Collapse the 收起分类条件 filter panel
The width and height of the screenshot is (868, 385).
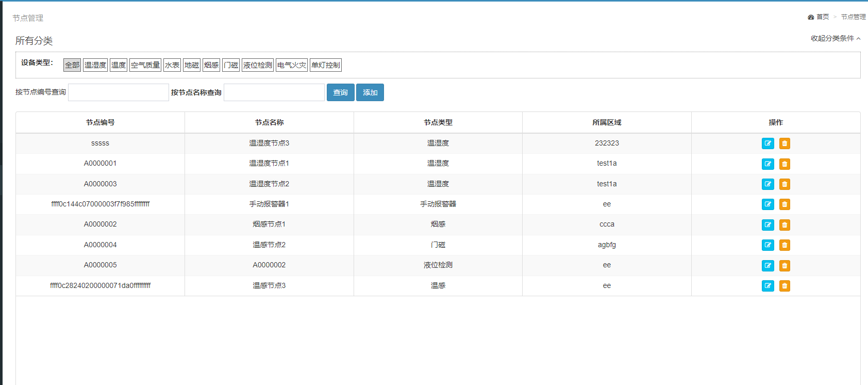(x=835, y=38)
